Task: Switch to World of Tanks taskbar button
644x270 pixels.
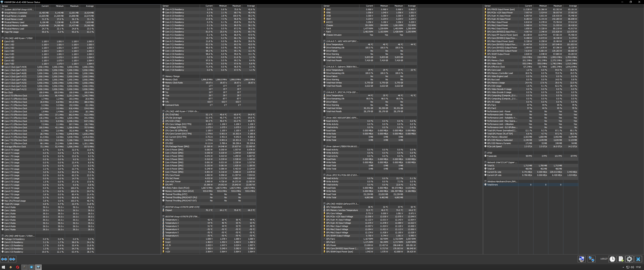Action: tap(24, 267)
